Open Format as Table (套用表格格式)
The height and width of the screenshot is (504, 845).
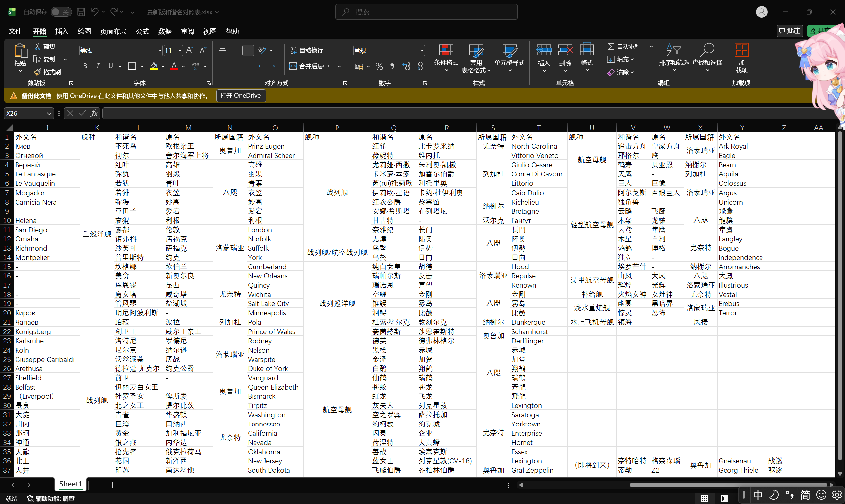[x=476, y=58]
